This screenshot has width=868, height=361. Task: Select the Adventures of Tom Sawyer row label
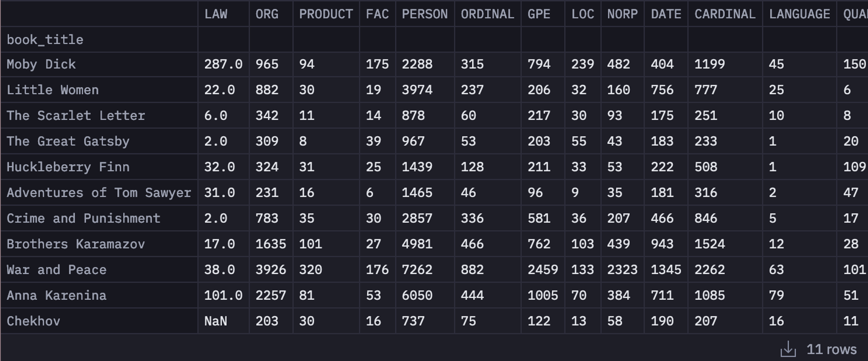99,192
